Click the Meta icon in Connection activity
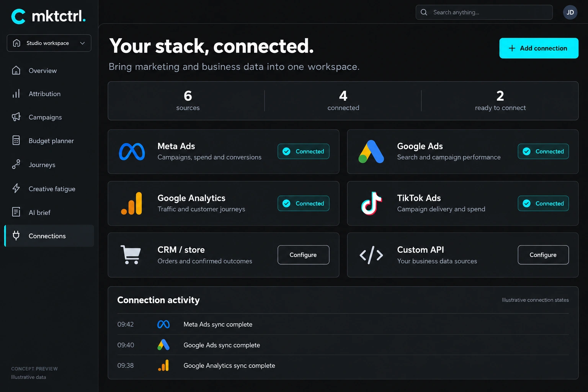 tap(163, 324)
